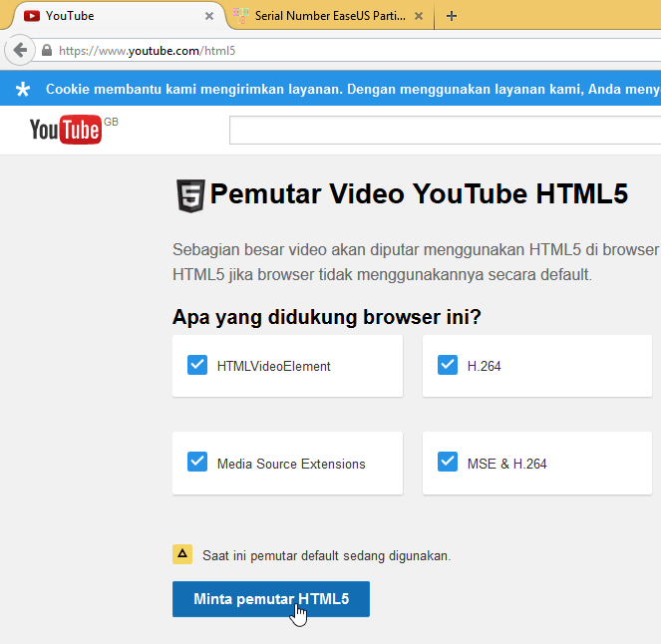The width and height of the screenshot is (661, 644).
Task: Click the browser back arrow button
Action: [x=19, y=50]
